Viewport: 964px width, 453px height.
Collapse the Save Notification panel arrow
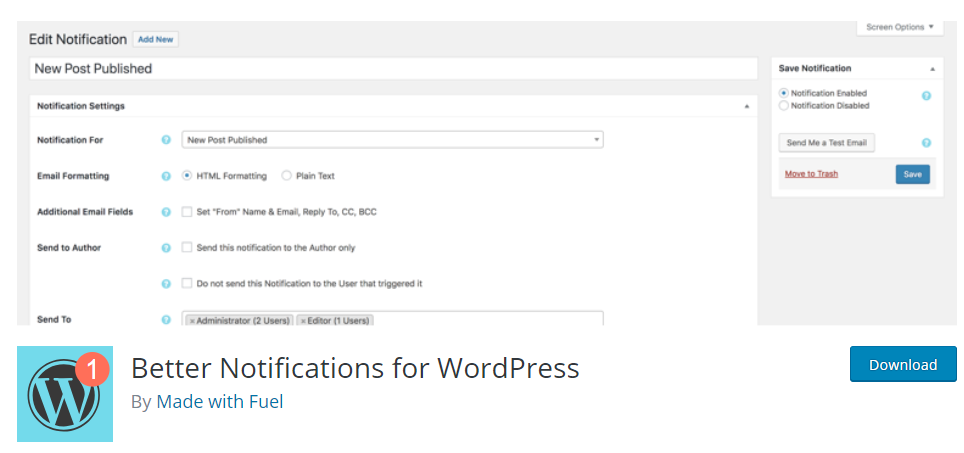point(932,69)
